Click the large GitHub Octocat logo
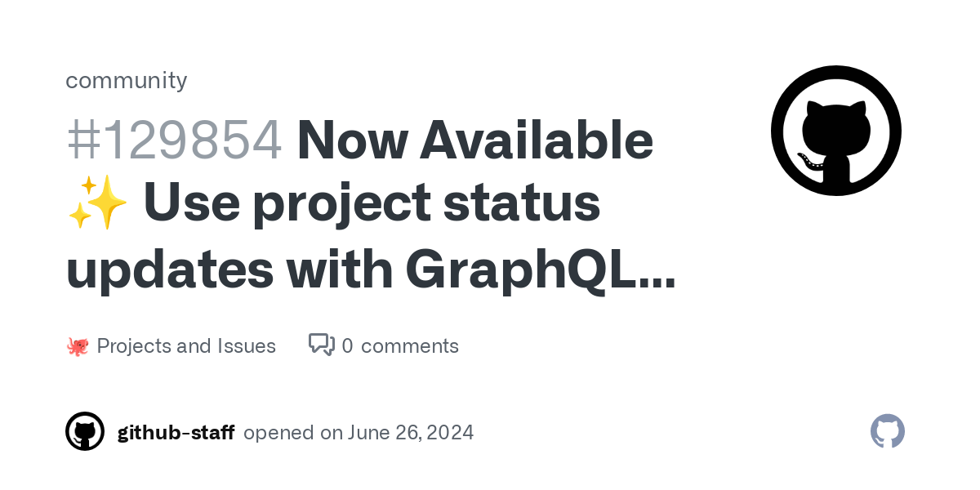The image size is (980, 490). (836, 131)
